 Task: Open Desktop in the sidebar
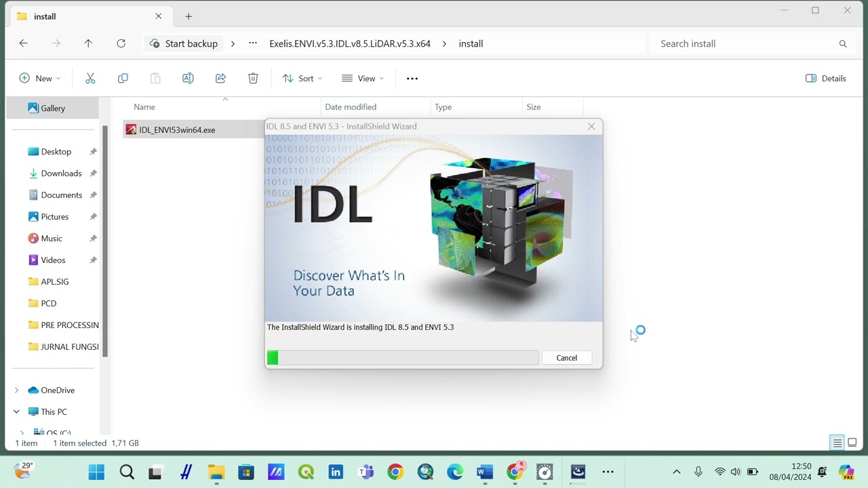pos(56,152)
